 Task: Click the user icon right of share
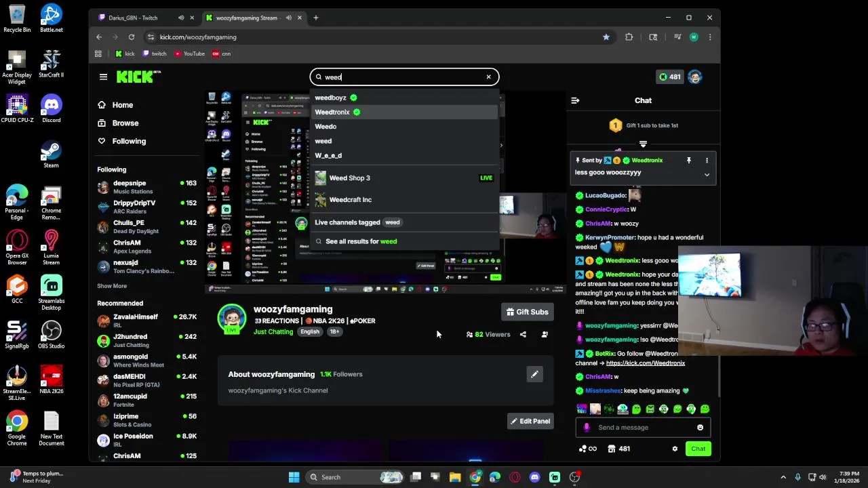[545, 334]
